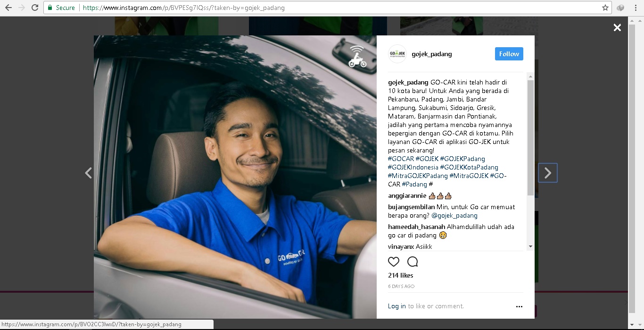Screen dimensions: 644x330
Task: Click the comments panel scrollbar thumb
Action: (x=530, y=138)
